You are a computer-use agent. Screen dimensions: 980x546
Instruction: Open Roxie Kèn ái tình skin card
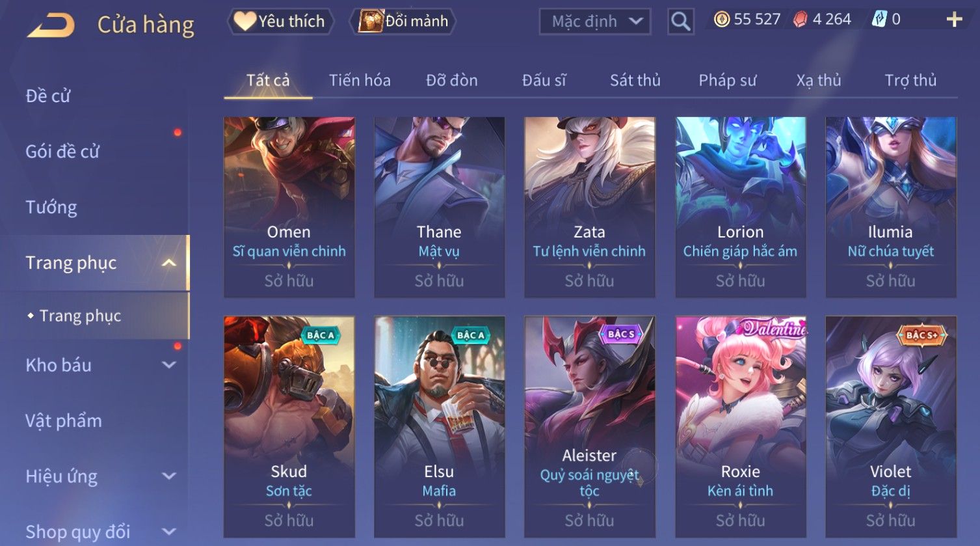(x=740, y=427)
